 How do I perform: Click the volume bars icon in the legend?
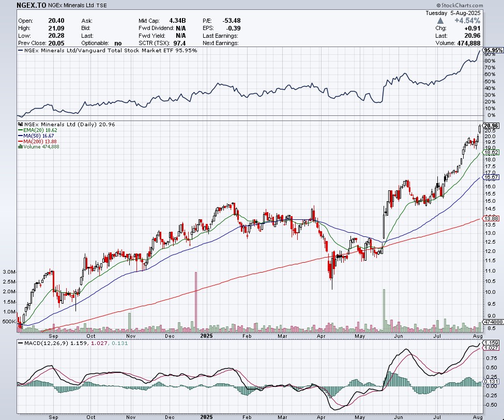[x=21, y=147]
